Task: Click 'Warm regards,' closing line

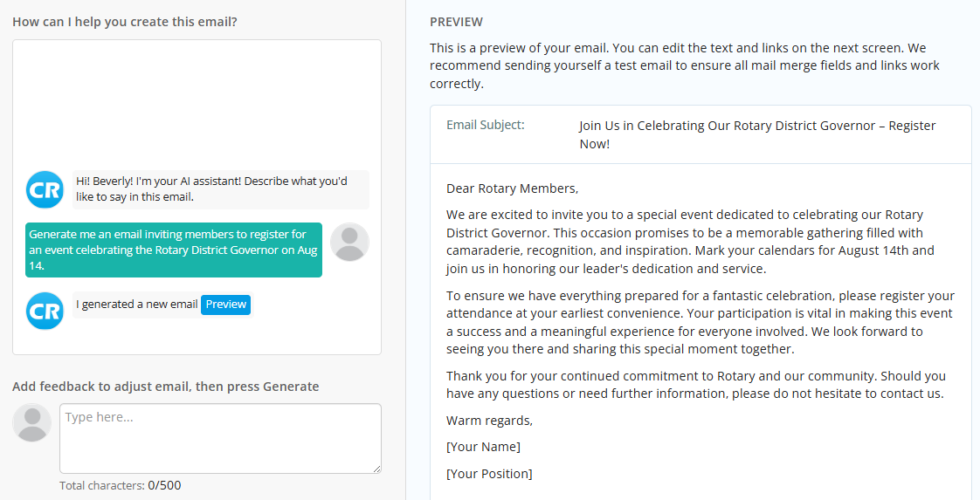Action: point(489,421)
